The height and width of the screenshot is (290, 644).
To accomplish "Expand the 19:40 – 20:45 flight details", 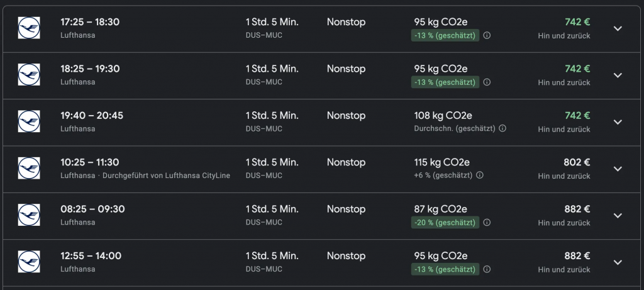I will click(x=618, y=122).
